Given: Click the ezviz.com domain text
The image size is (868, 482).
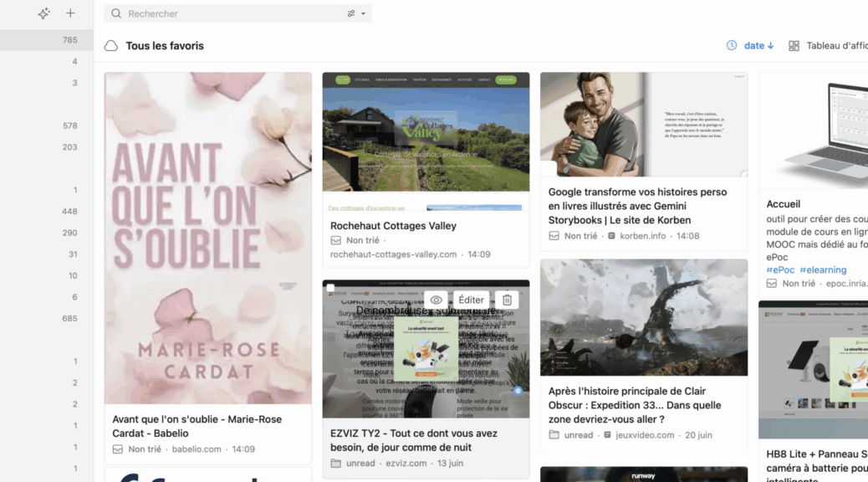Looking at the screenshot, I should (x=406, y=463).
